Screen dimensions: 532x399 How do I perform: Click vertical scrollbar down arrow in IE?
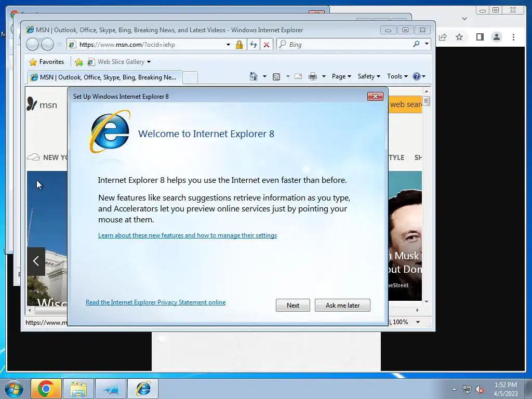pyautogui.click(x=427, y=301)
